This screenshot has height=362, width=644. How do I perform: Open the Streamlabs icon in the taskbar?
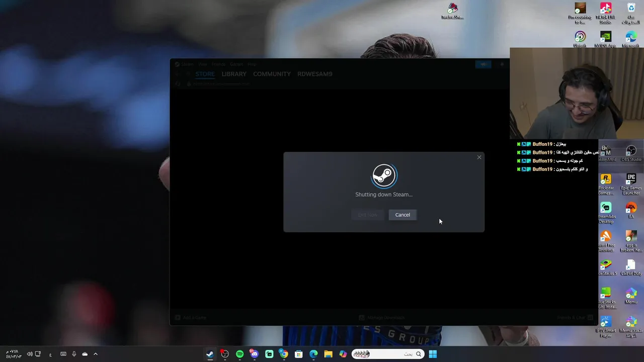point(269,354)
